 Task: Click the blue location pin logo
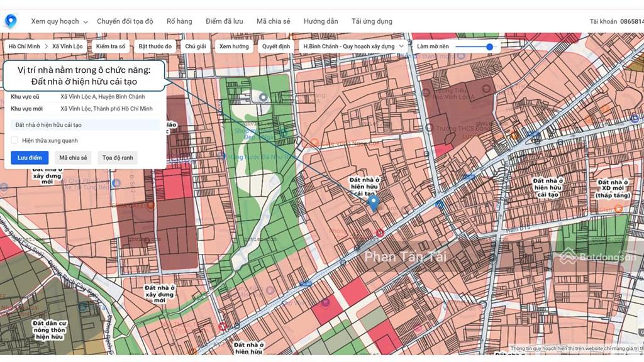point(11,21)
